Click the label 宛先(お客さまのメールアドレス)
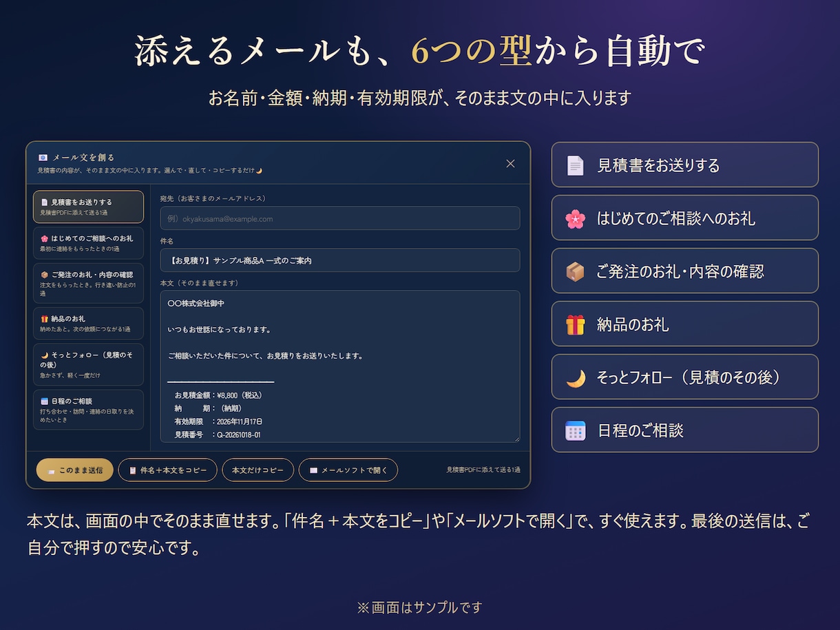Screen dimensions: 840x630 pyautogui.click(x=213, y=198)
